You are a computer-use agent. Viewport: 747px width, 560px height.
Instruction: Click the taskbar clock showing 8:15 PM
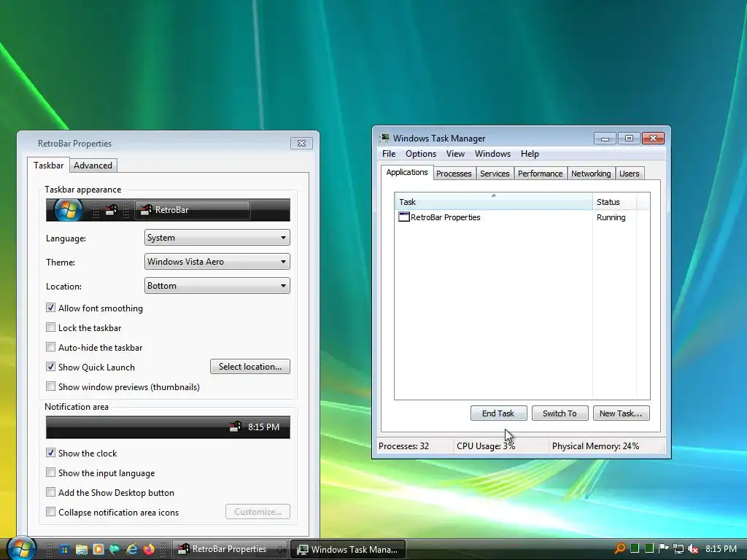coord(721,549)
